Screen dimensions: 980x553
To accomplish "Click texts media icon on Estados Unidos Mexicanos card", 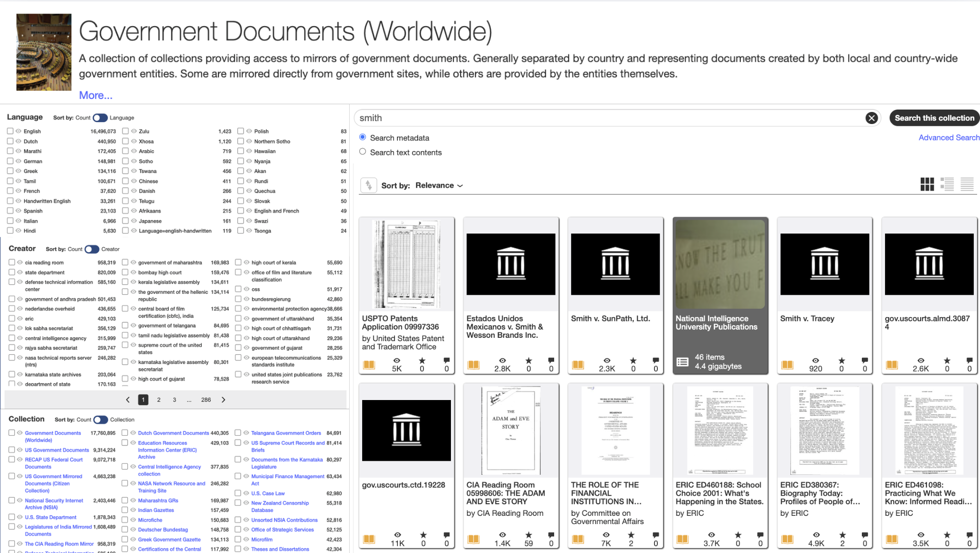I will 473,365.
